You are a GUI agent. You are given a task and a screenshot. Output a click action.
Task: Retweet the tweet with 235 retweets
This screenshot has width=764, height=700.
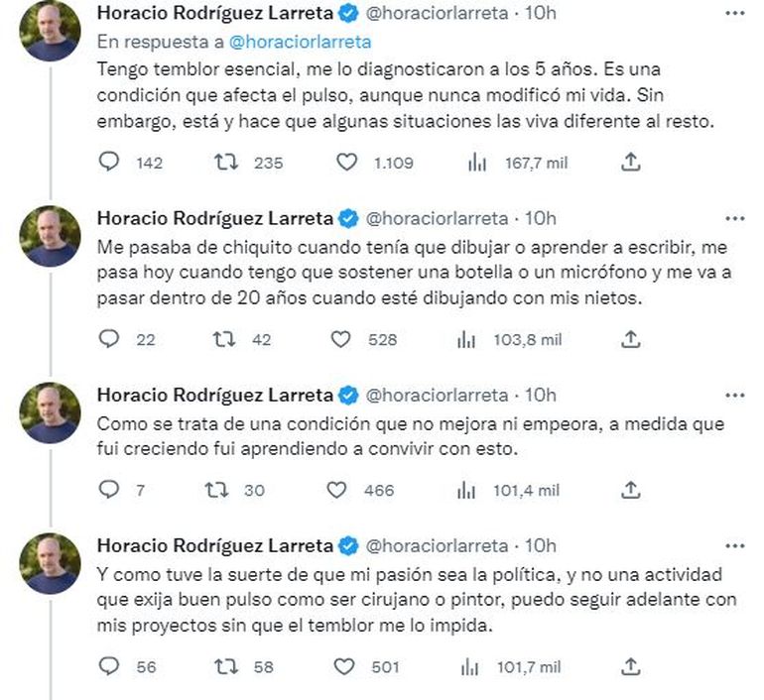pos(225,162)
